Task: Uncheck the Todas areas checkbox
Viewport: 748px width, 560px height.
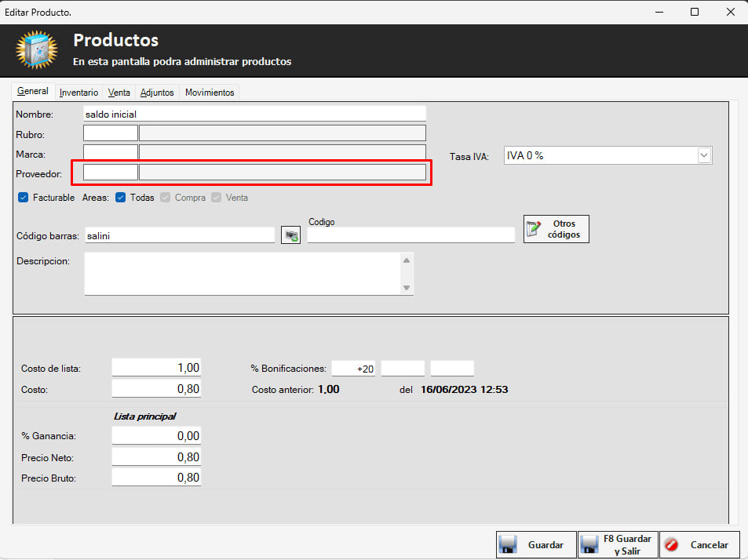Action: point(121,198)
